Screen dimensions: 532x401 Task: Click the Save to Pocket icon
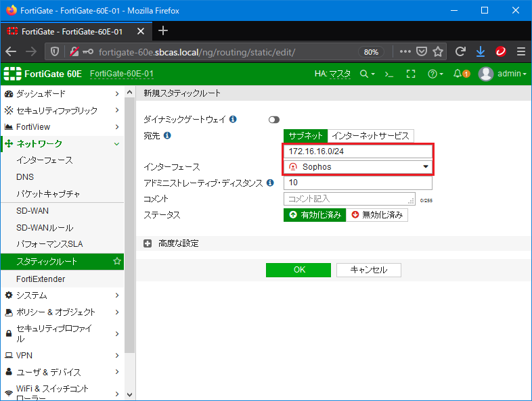422,51
